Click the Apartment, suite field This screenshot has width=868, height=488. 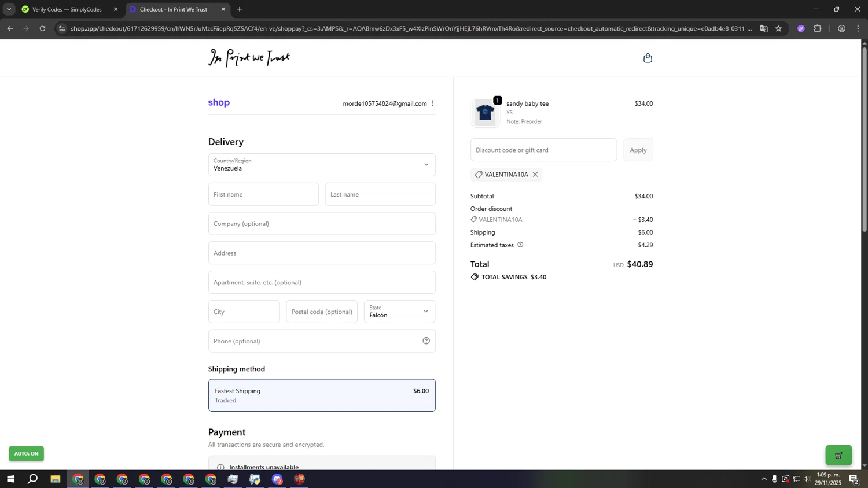tap(322, 282)
